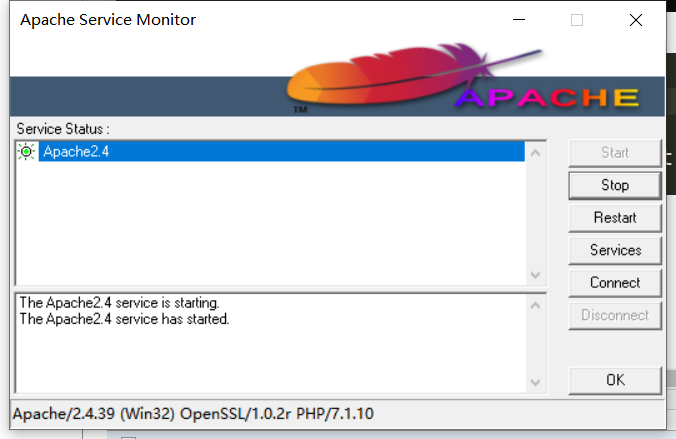676x439 pixels.
Task: Click log line 'The Apache2.4 service is starting.'
Action: pos(119,303)
